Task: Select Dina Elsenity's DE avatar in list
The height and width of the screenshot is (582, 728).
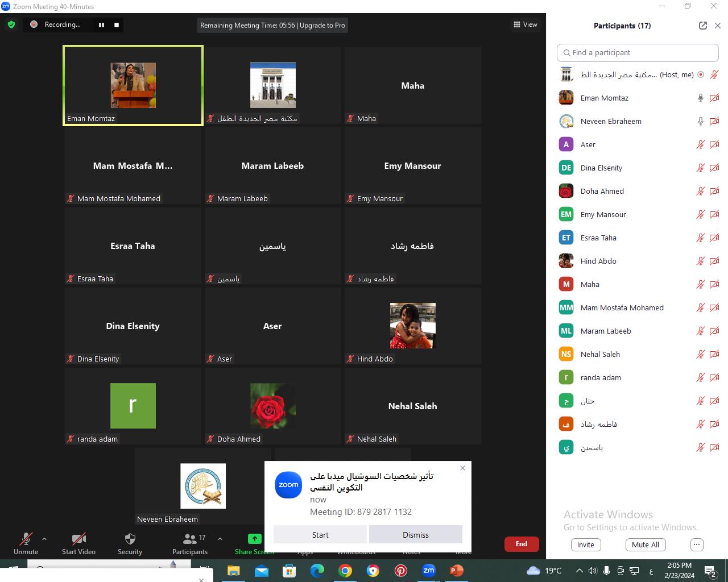Action: [566, 168]
